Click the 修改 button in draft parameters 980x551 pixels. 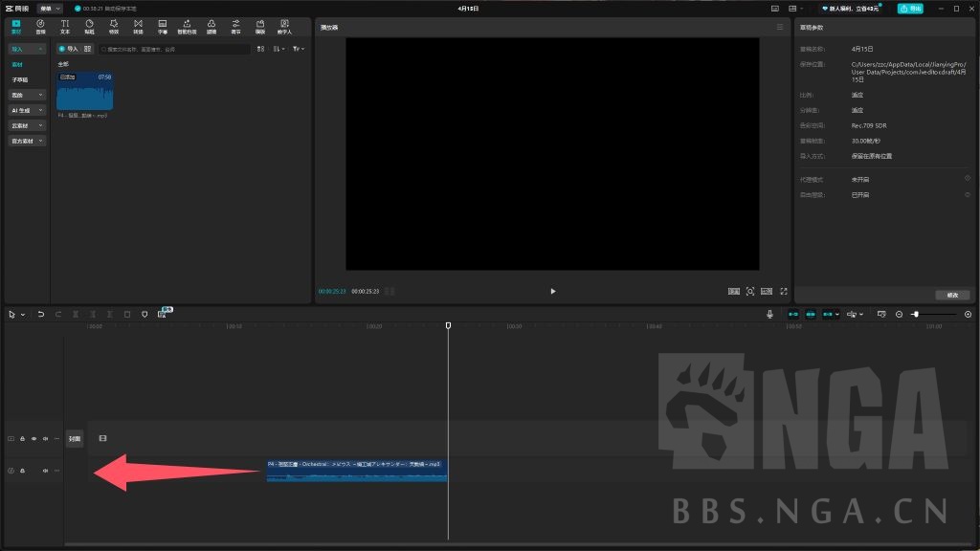(x=951, y=295)
